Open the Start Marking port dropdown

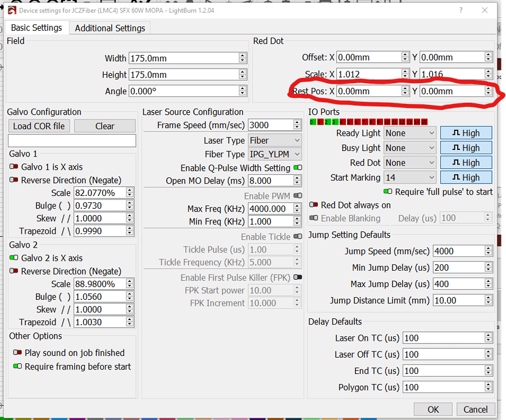[x=409, y=177]
